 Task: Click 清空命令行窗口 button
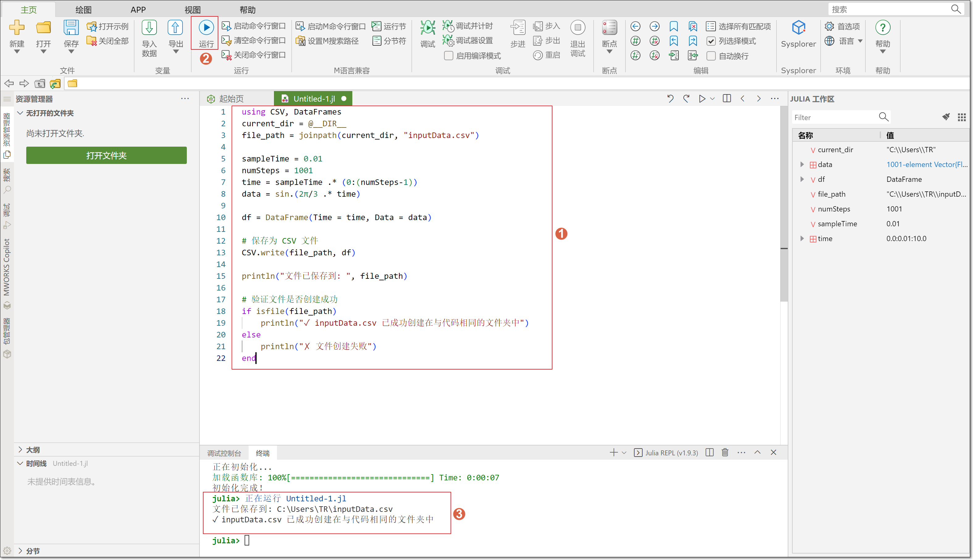[x=254, y=41]
